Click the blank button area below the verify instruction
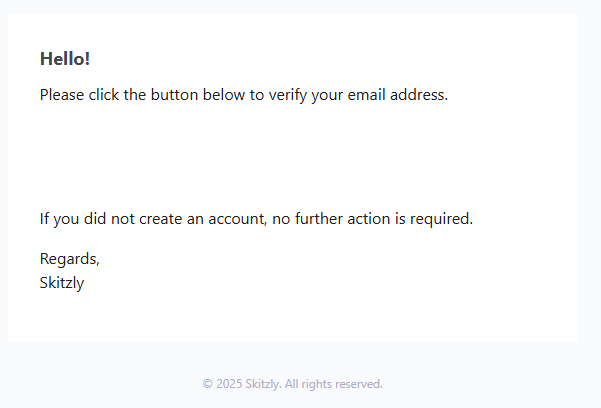601x408 pixels. (292, 157)
